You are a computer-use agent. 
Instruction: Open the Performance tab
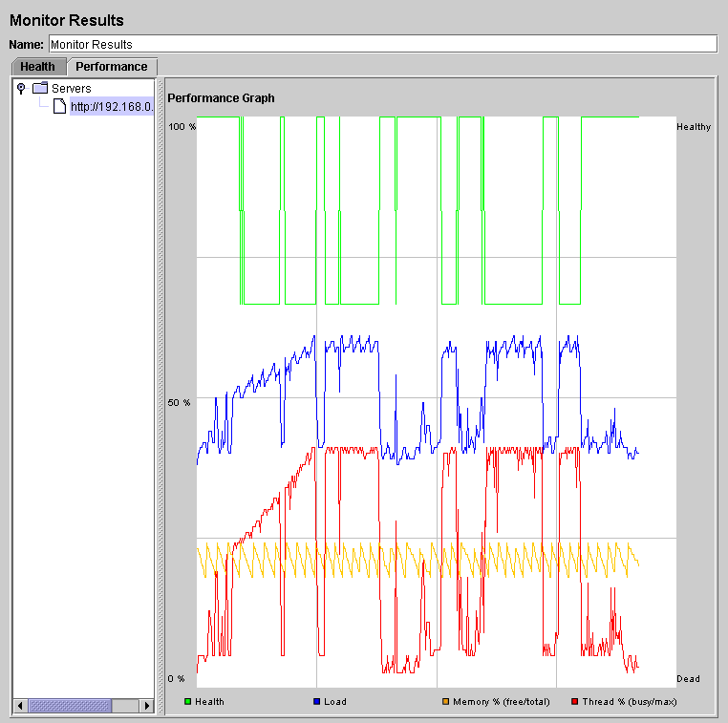112,67
